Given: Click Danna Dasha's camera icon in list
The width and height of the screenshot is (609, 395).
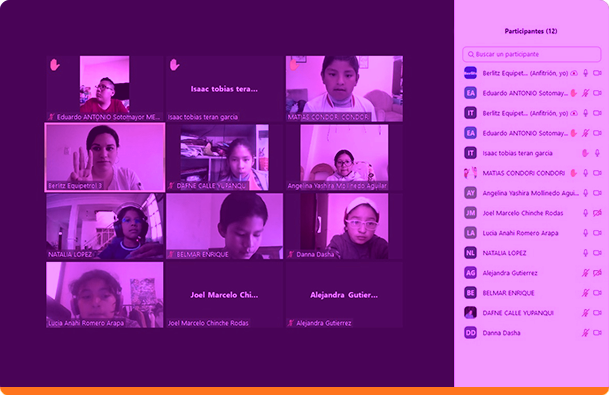Looking at the screenshot, I should pos(597,332).
